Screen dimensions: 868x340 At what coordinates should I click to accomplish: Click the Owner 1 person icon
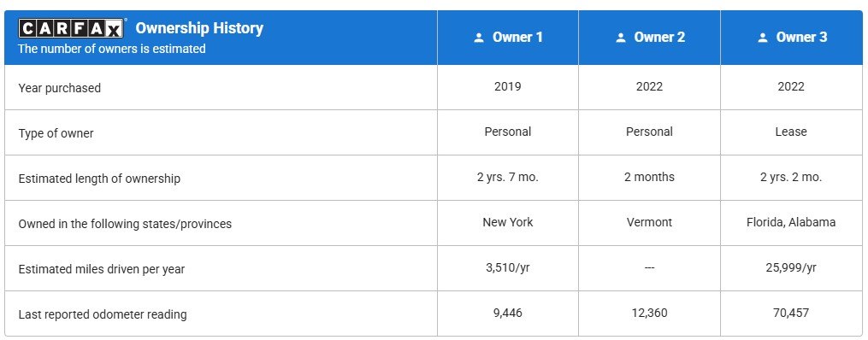pyautogui.click(x=479, y=38)
